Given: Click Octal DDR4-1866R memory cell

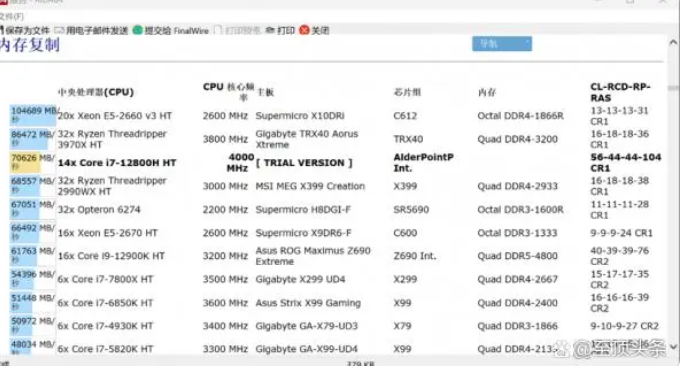Looking at the screenshot, I should point(520,116).
